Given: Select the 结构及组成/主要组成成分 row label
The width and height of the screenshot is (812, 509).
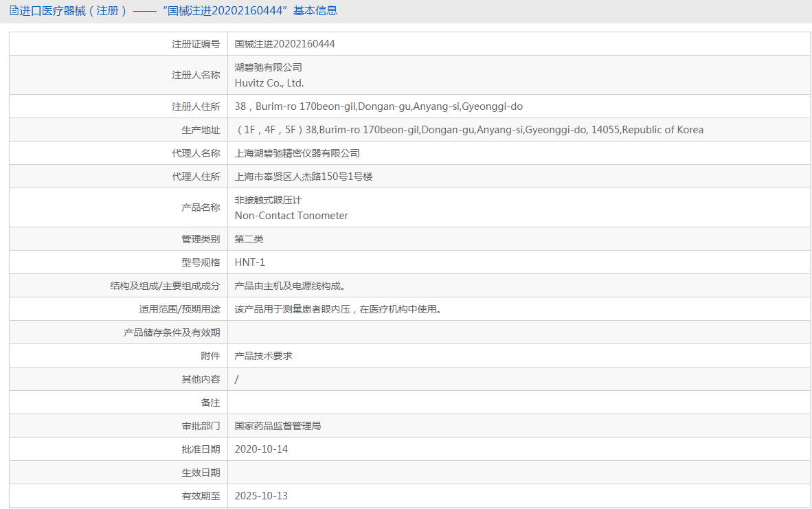Looking at the screenshot, I should tap(165, 286).
